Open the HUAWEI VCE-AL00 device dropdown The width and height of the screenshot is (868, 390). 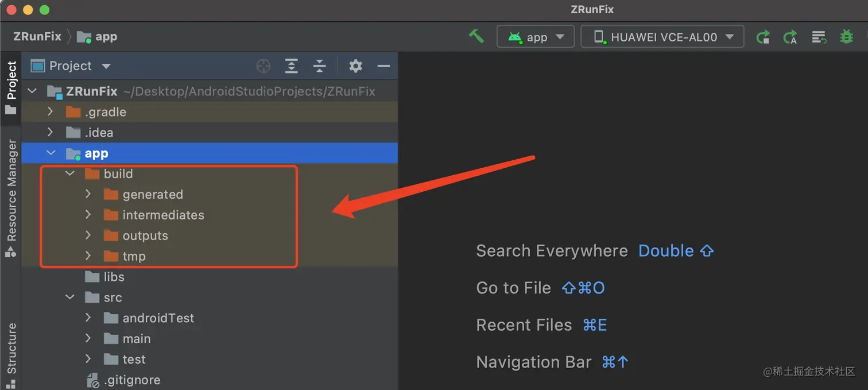662,37
